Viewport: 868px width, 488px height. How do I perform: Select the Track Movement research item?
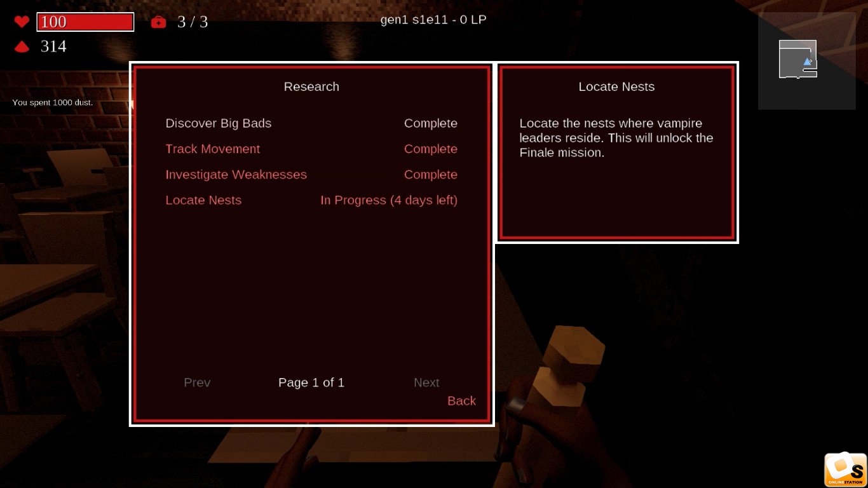pos(212,149)
